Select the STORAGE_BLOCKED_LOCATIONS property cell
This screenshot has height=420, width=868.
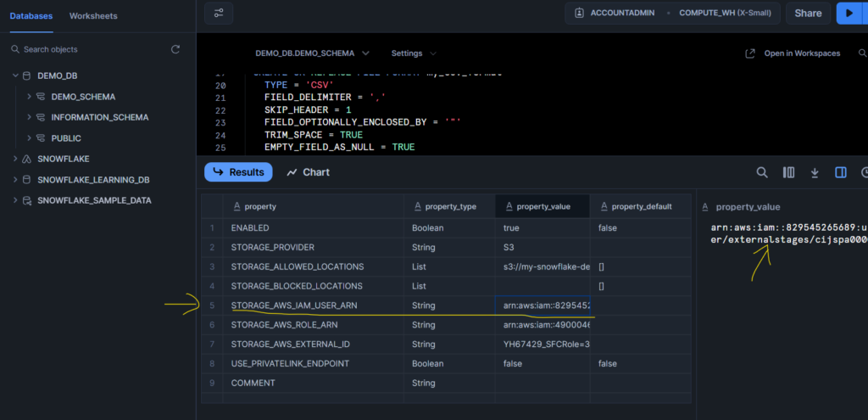coord(314,286)
